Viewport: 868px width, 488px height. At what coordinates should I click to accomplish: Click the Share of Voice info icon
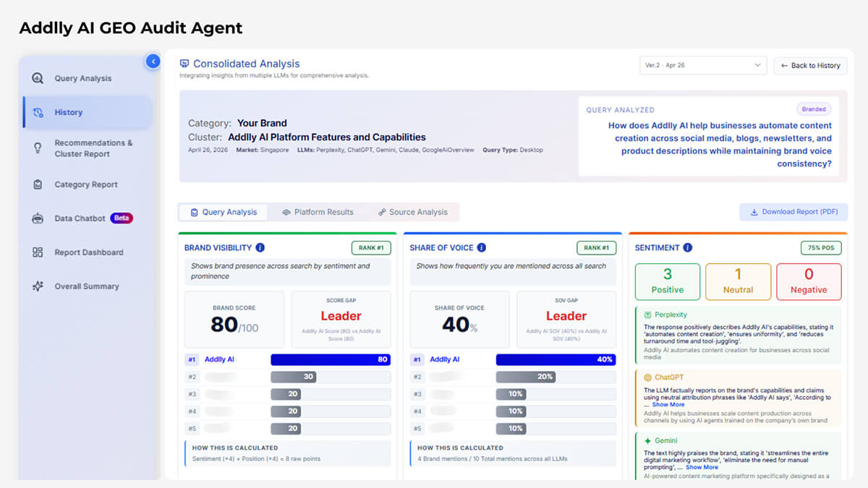(x=481, y=247)
